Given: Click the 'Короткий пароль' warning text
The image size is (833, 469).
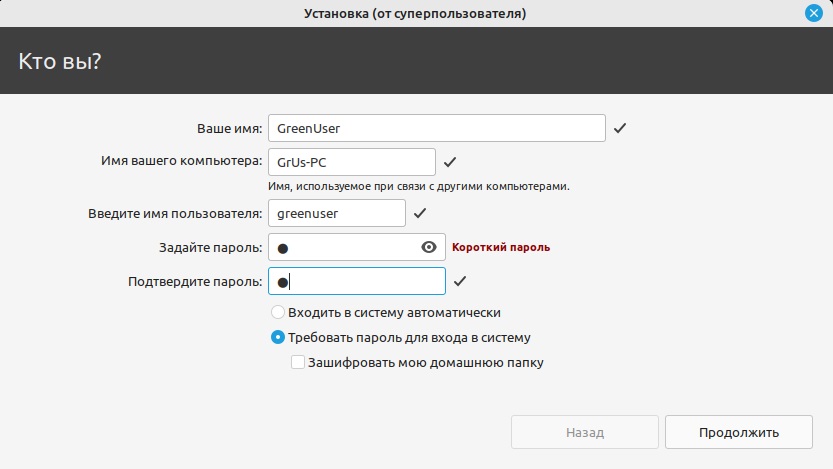Looking at the screenshot, I should coord(501,247).
